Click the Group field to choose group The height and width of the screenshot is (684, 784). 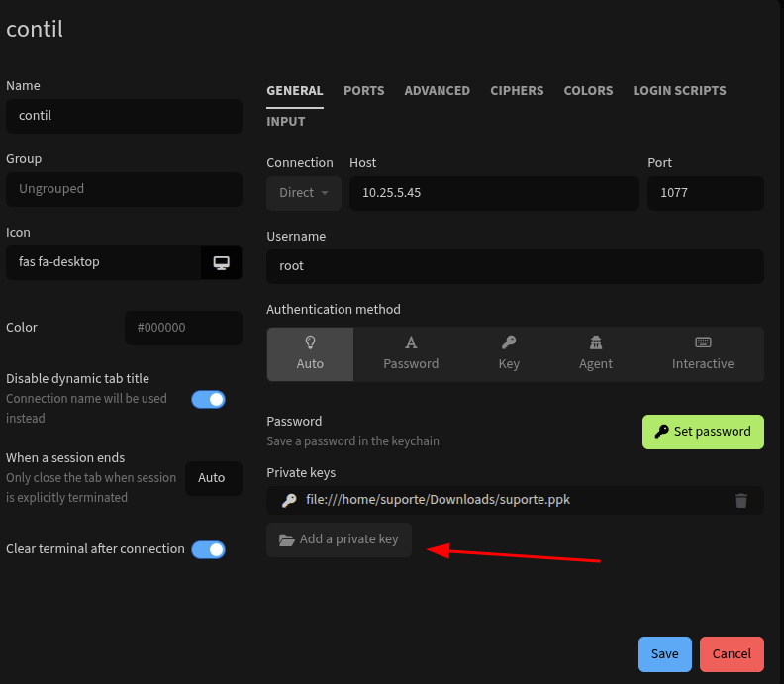click(x=124, y=189)
